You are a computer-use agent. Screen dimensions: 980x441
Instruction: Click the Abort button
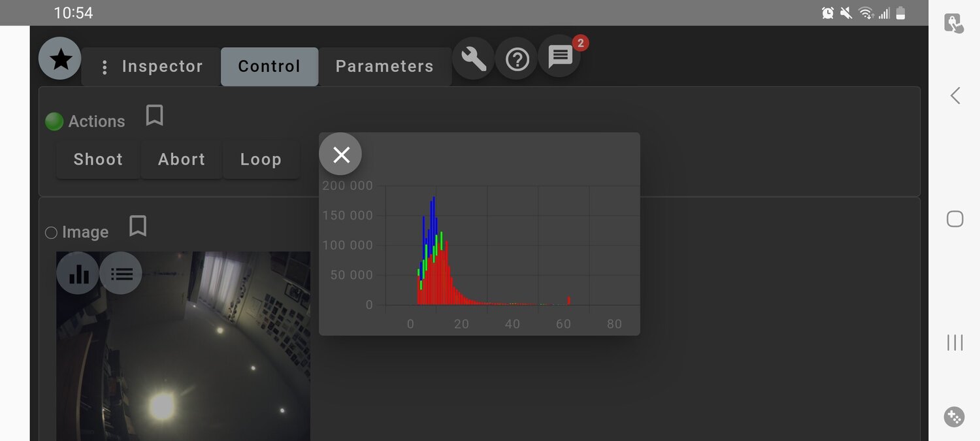[182, 159]
